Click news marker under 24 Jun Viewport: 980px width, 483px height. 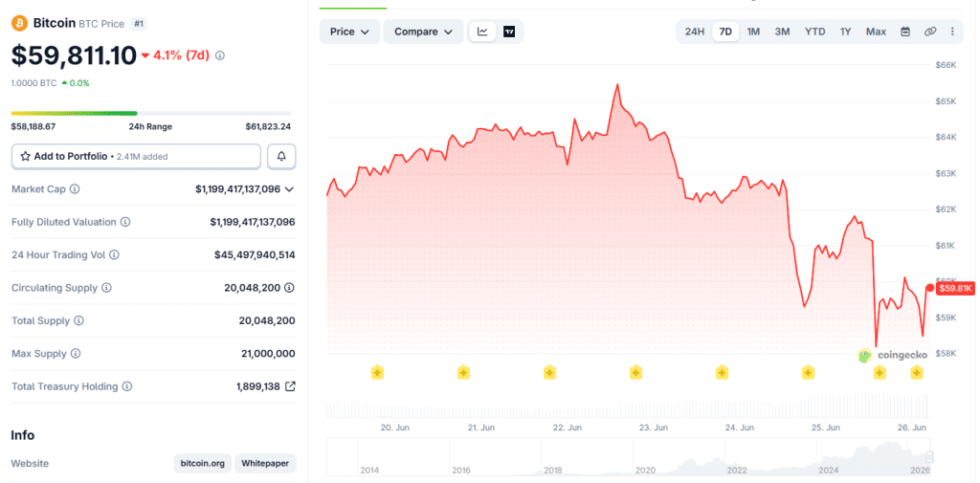pyautogui.click(x=722, y=372)
